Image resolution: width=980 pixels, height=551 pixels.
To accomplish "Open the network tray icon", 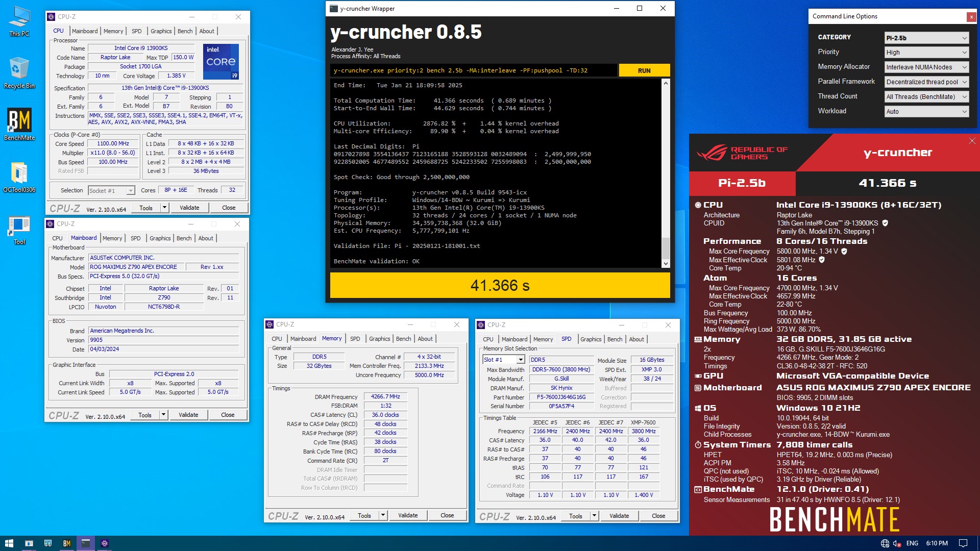I will [x=885, y=543].
